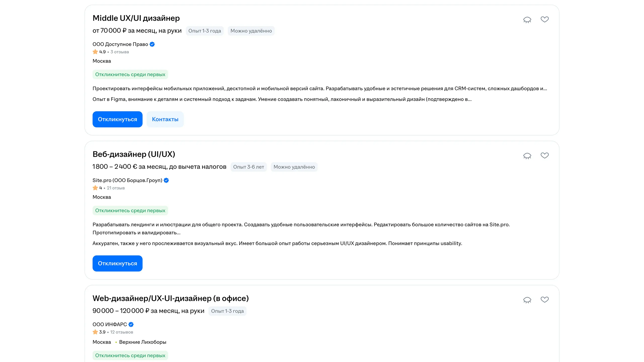Hide the Web-дизайнер (в офисе) vacancy
Screen dimensions: 644x362
point(527,300)
